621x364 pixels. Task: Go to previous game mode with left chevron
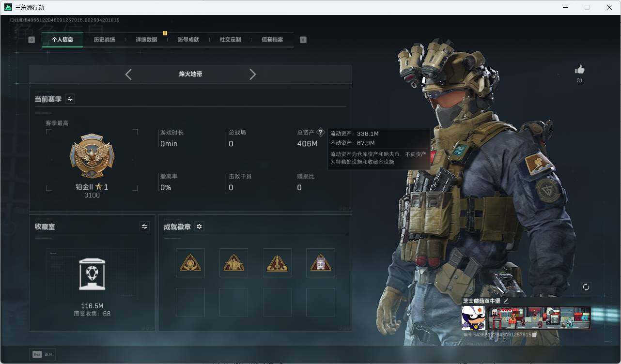pyautogui.click(x=128, y=74)
